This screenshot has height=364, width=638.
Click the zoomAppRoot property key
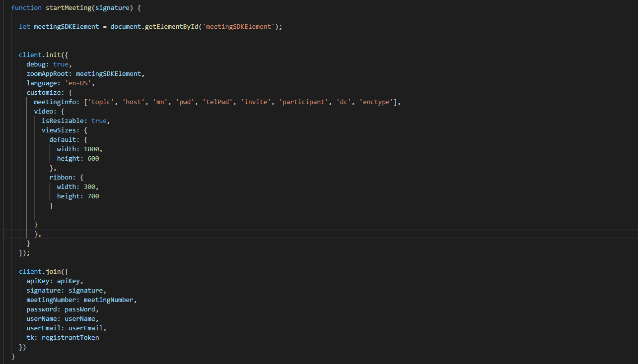coord(48,74)
